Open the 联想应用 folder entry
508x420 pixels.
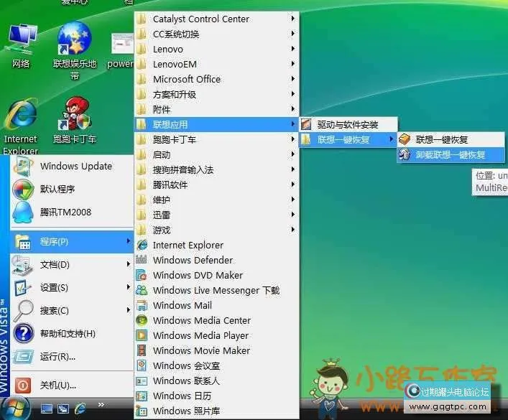[216, 124]
